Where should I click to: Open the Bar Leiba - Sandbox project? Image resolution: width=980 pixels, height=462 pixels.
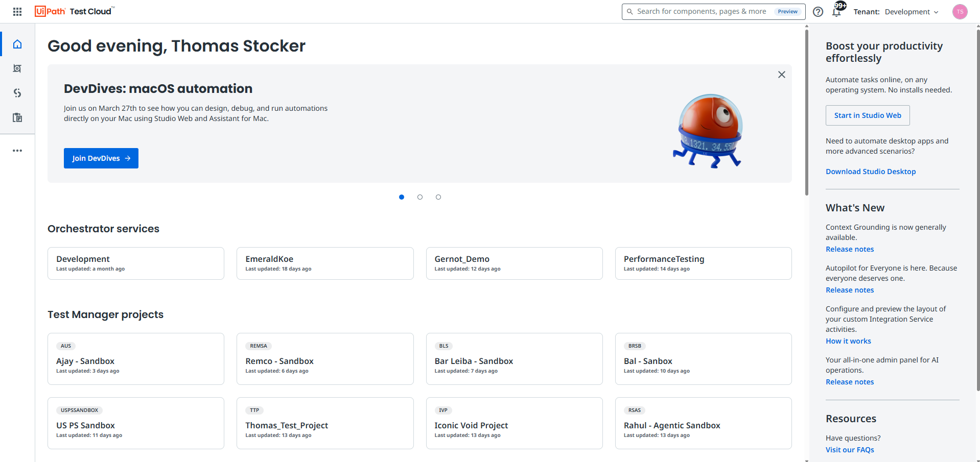pos(515,359)
